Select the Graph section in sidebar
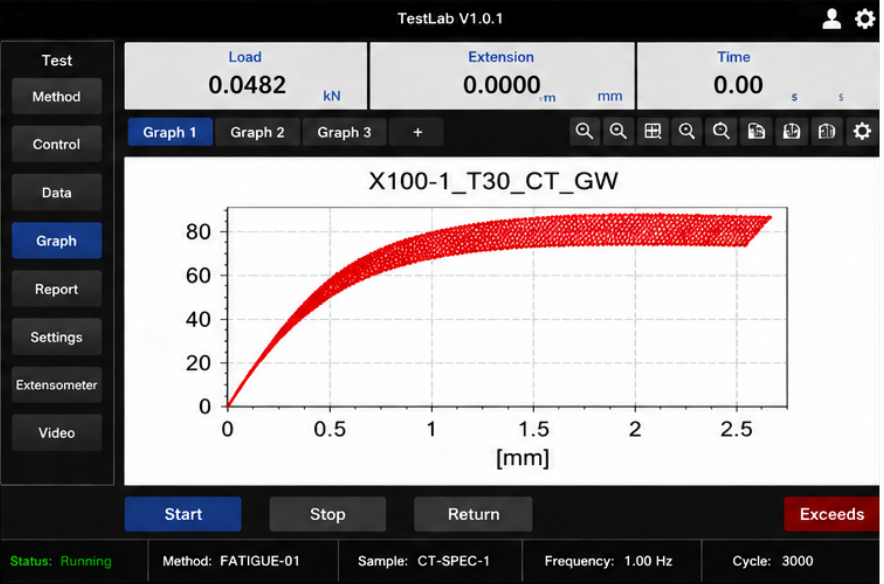The image size is (884, 584). click(x=56, y=241)
